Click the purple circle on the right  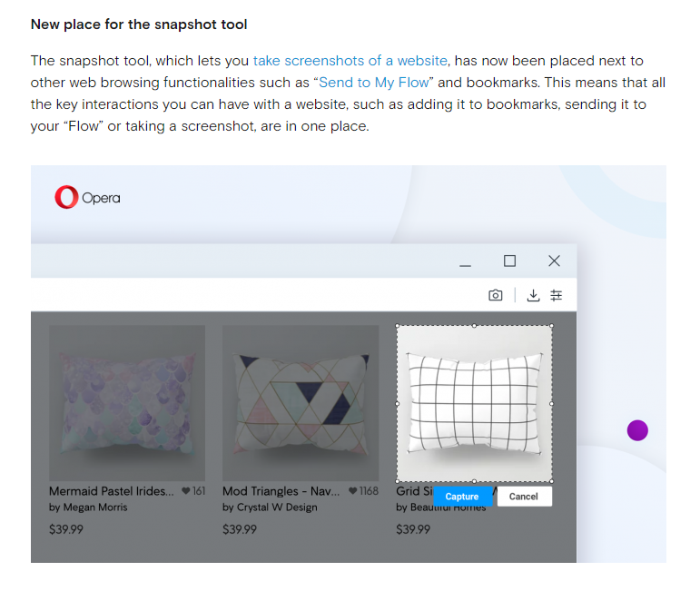pyautogui.click(x=637, y=430)
